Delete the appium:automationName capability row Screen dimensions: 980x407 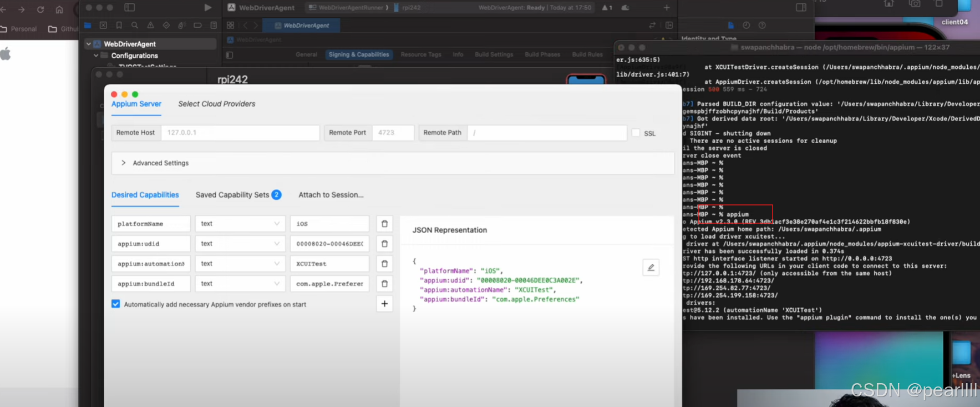(x=384, y=264)
